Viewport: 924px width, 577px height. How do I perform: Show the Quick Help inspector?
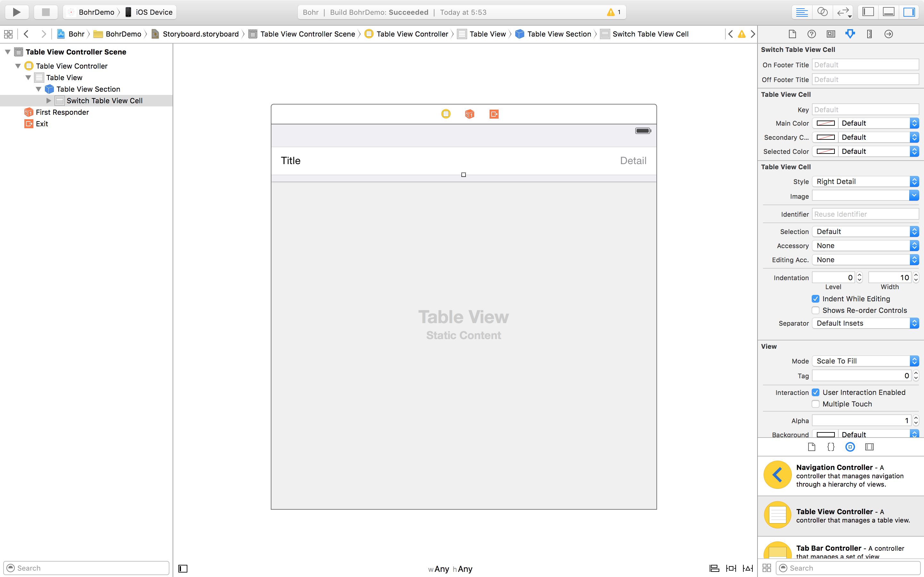811,34
